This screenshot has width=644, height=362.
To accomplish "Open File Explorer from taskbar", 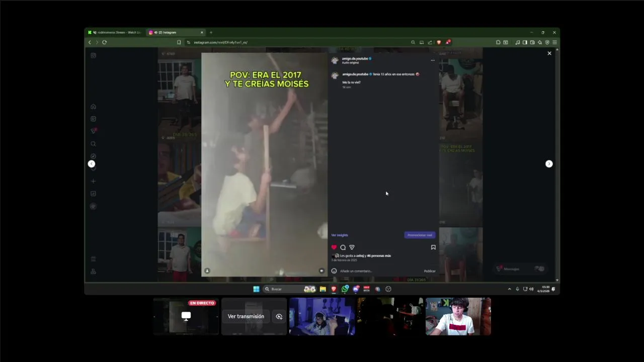I will [x=323, y=289].
